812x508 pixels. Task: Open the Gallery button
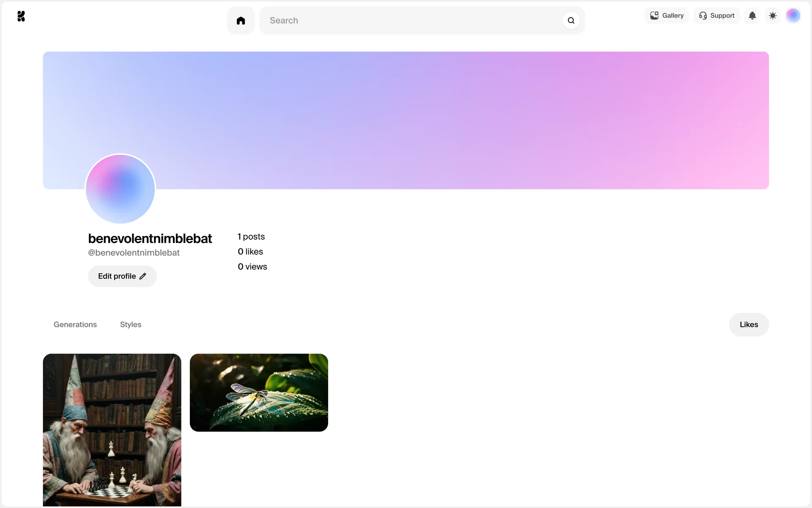pyautogui.click(x=667, y=16)
